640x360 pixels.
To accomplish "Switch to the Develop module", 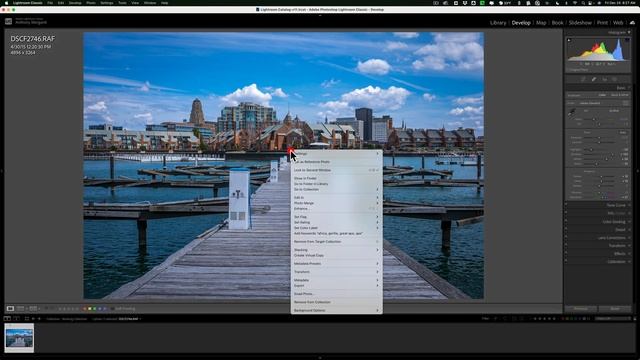I will click(x=521, y=23).
